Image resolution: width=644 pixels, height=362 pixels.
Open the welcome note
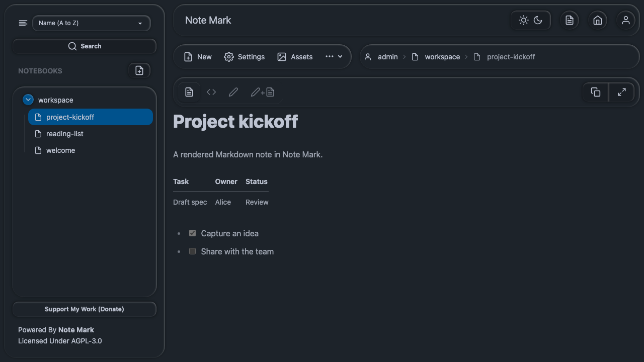click(91, 150)
